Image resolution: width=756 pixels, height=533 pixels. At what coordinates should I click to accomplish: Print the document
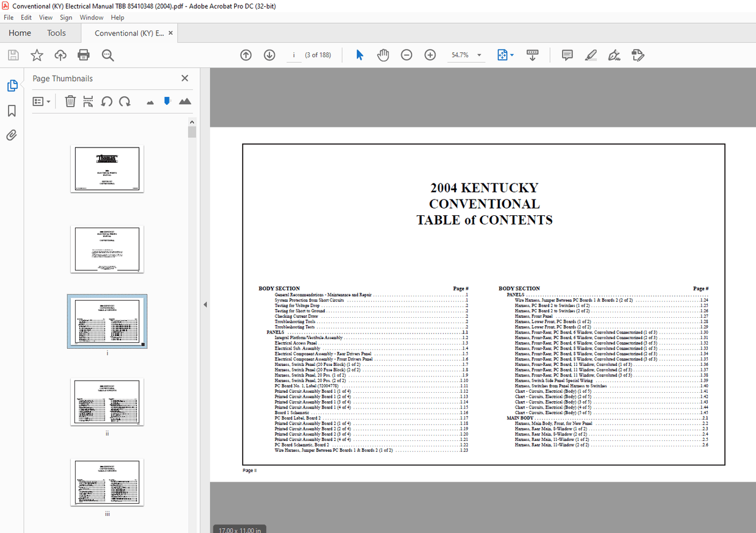click(84, 55)
